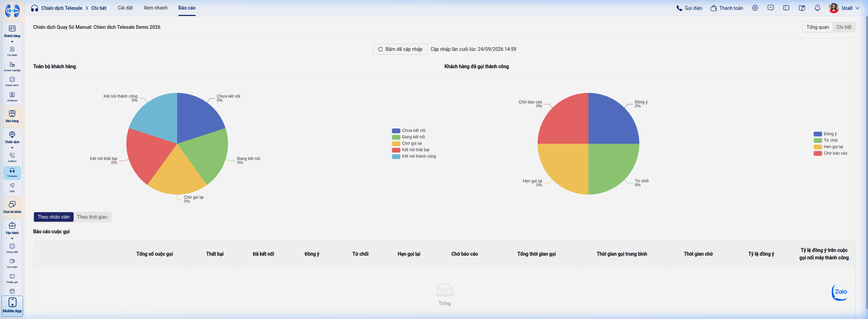Switch report view to Chi tiết
The width and height of the screenshot is (868, 319).
844,27
